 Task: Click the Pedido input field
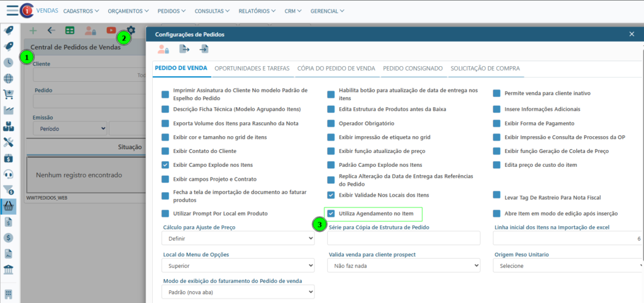pos(89,101)
